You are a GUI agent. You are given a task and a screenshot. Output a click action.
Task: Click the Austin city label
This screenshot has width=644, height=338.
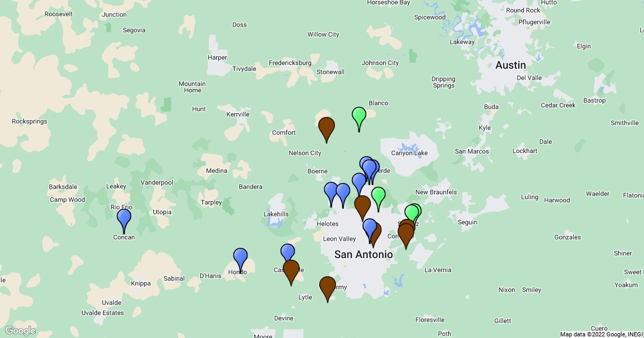tap(510, 65)
